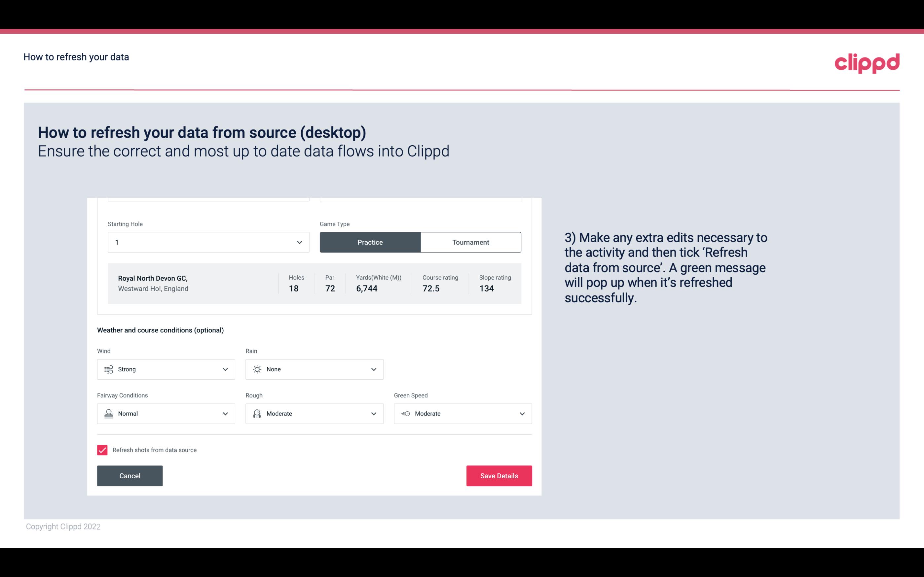Click Save Details button
Image resolution: width=924 pixels, height=577 pixels.
point(499,475)
